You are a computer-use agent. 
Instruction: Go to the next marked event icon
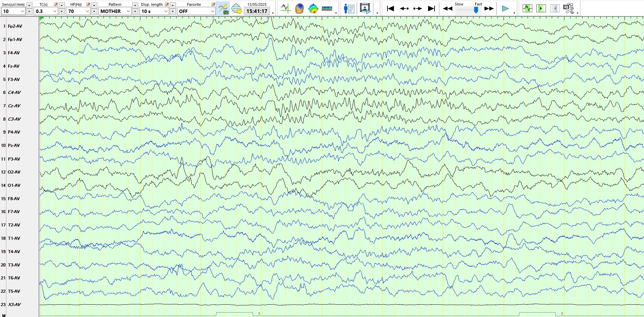pos(541,9)
